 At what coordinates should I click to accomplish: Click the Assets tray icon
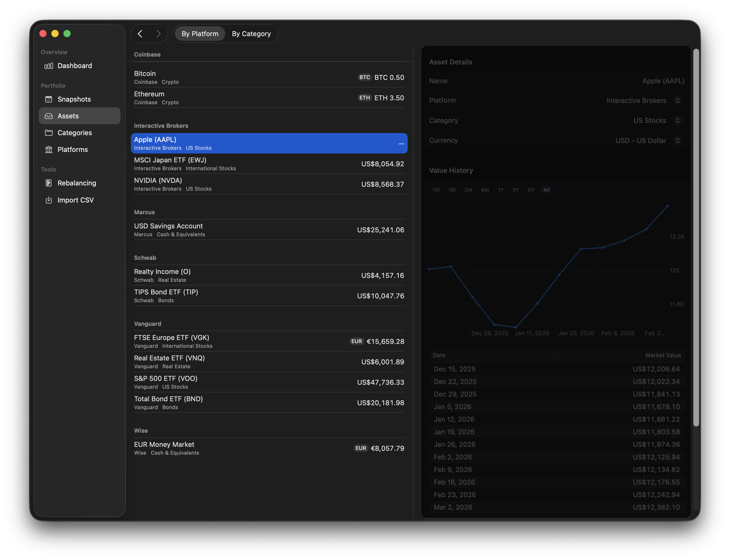click(x=49, y=116)
